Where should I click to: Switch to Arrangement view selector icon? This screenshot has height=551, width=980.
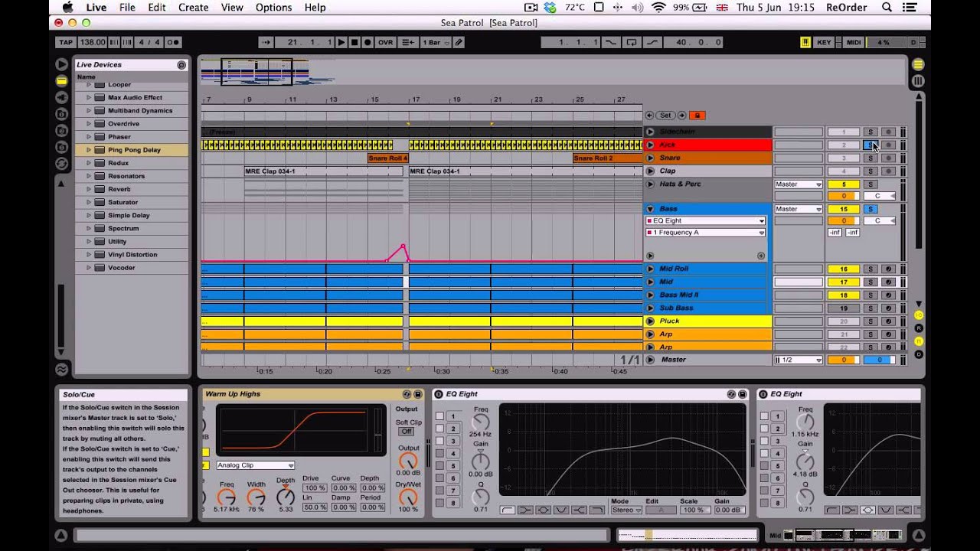point(918,65)
